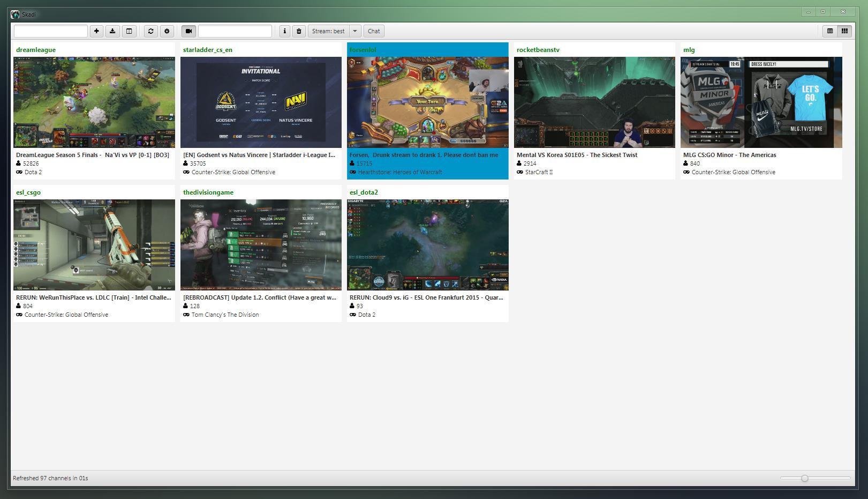The height and width of the screenshot is (499, 868).
Task: Click viewer count 35705 on starladder_cs_en
Action: click(x=198, y=163)
